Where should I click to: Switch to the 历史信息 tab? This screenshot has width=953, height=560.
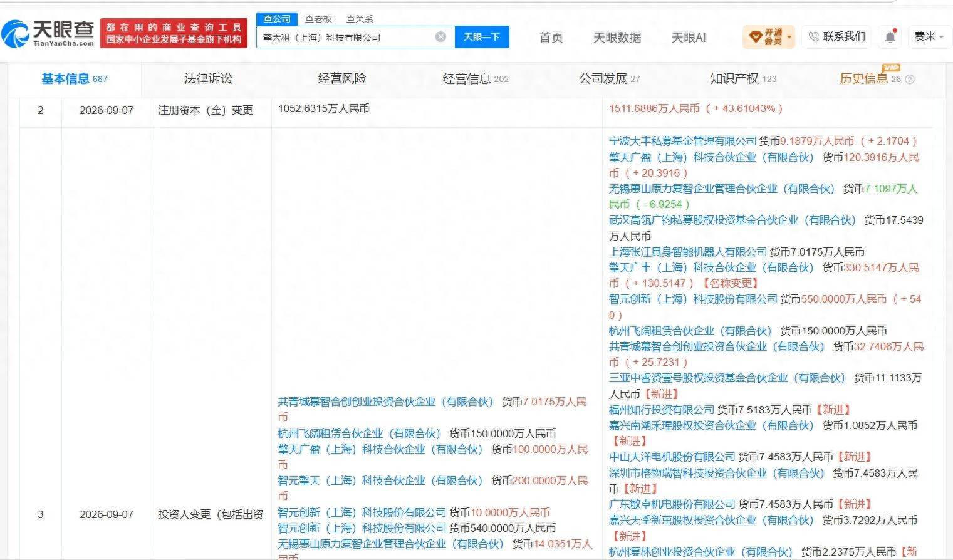coord(870,79)
